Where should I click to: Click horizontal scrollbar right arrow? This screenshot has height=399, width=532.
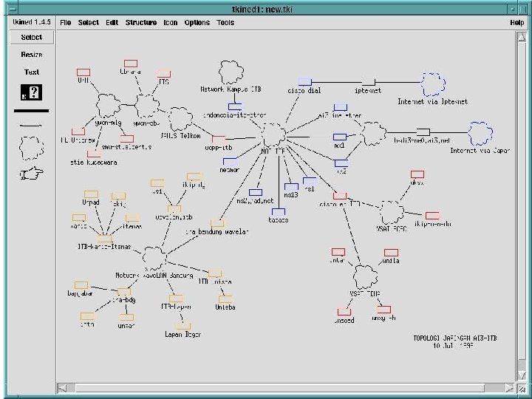pos(509,387)
